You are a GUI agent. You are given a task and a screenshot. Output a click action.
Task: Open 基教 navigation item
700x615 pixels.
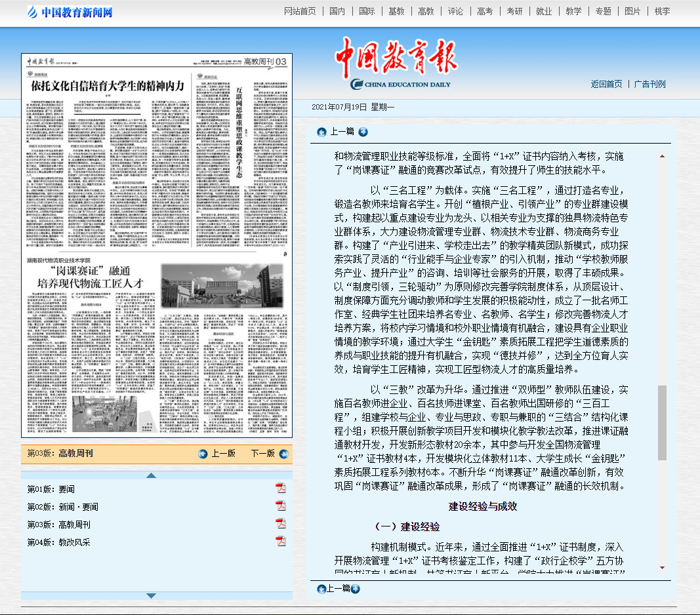click(396, 11)
